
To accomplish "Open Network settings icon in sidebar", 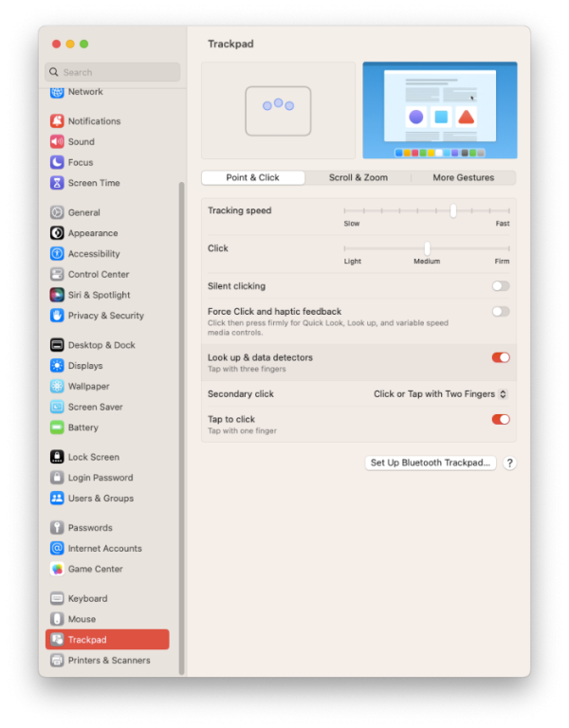I will point(57,92).
